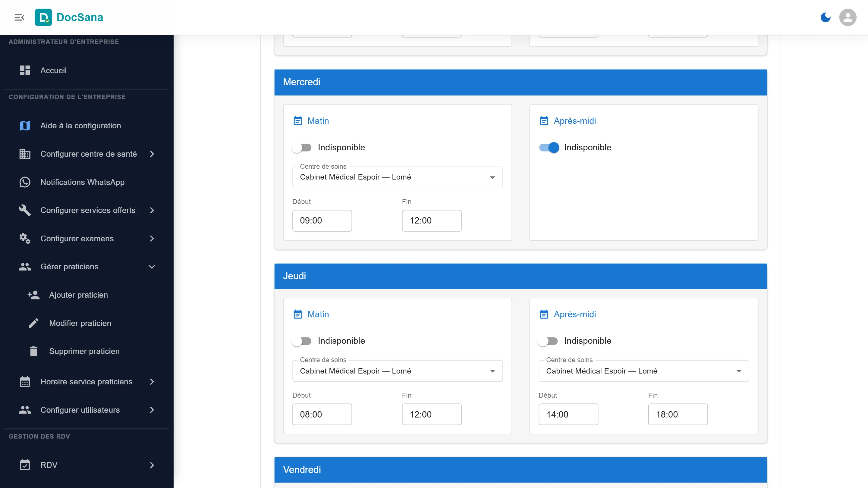
Task: Edit Jeudi Après-midi Début time 14:00
Action: tap(568, 414)
